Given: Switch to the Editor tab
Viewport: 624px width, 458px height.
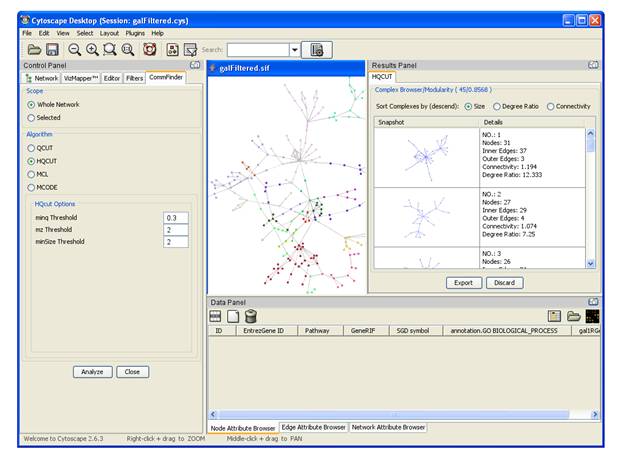Looking at the screenshot, I should click(x=111, y=78).
